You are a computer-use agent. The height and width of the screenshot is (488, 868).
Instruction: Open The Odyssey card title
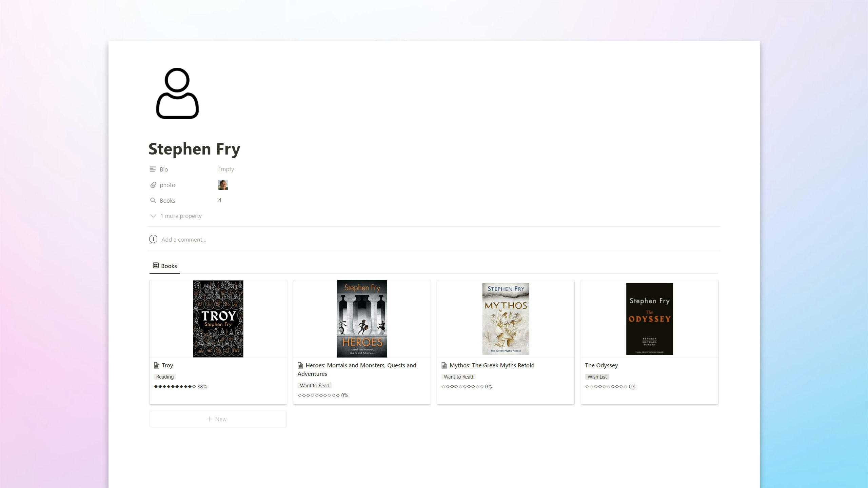601,365
